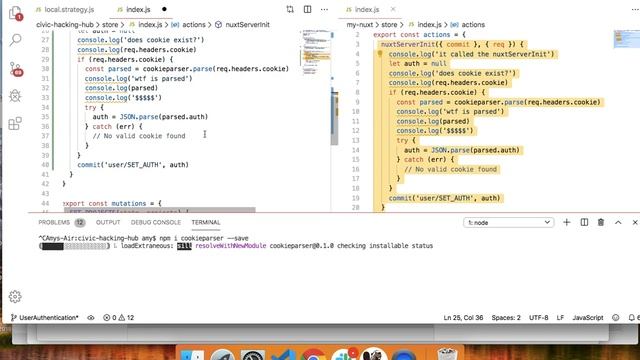Click Ln 25, Col 36 go-to-line indicator
640x360 pixels.
click(x=463, y=318)
